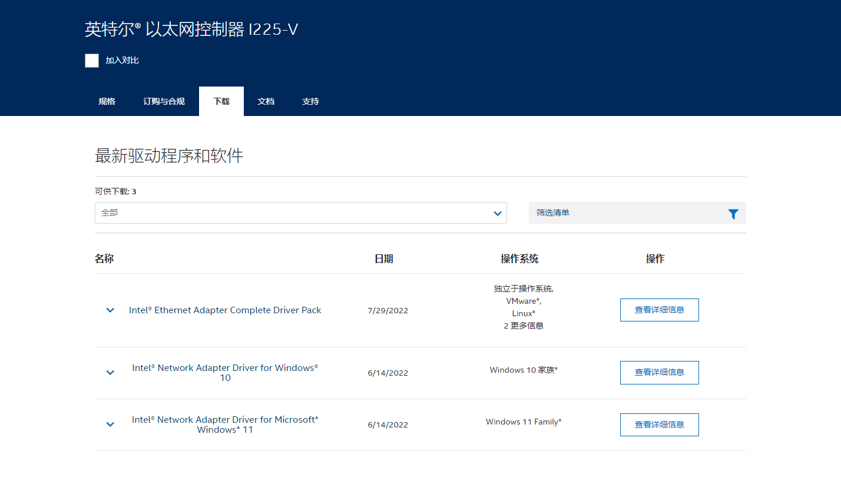Select the 下载 tab
Viewport: 841px width, 504px height.
[221, 101]
